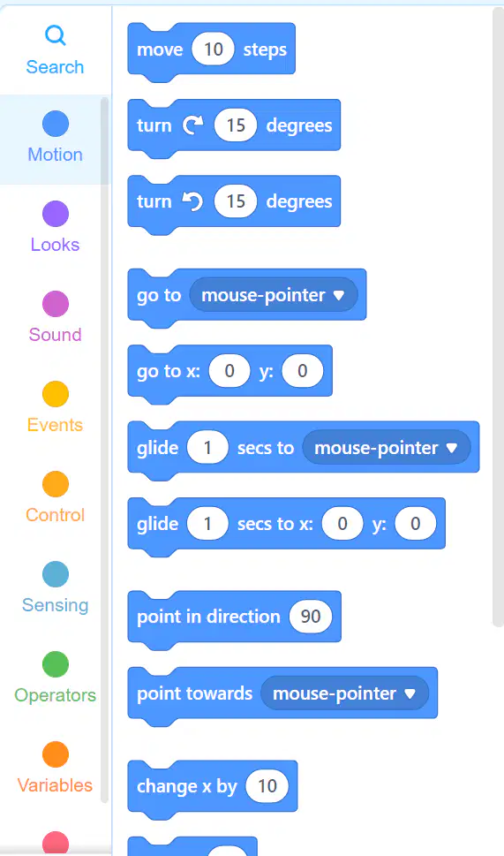Image resolution: width=504 pixels, height=856 pixels.
Task: Click the go to x: y: block label
Action: point(169,371)
